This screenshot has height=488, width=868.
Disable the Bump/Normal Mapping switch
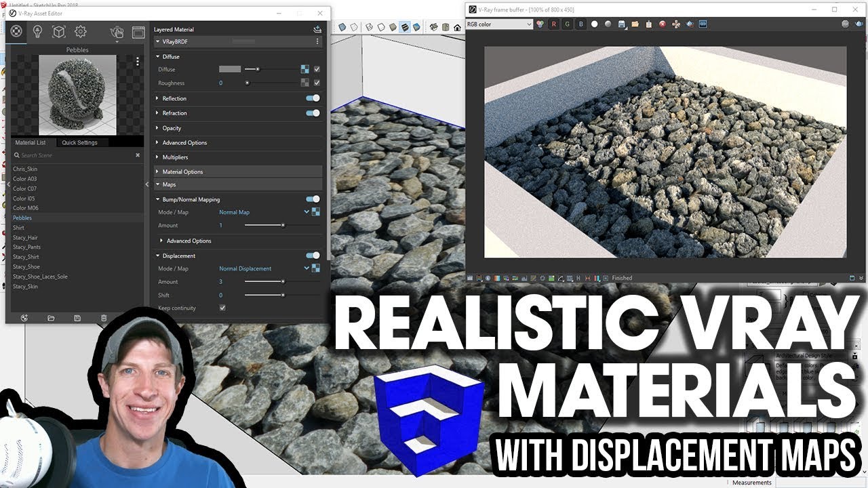point(313,199)
